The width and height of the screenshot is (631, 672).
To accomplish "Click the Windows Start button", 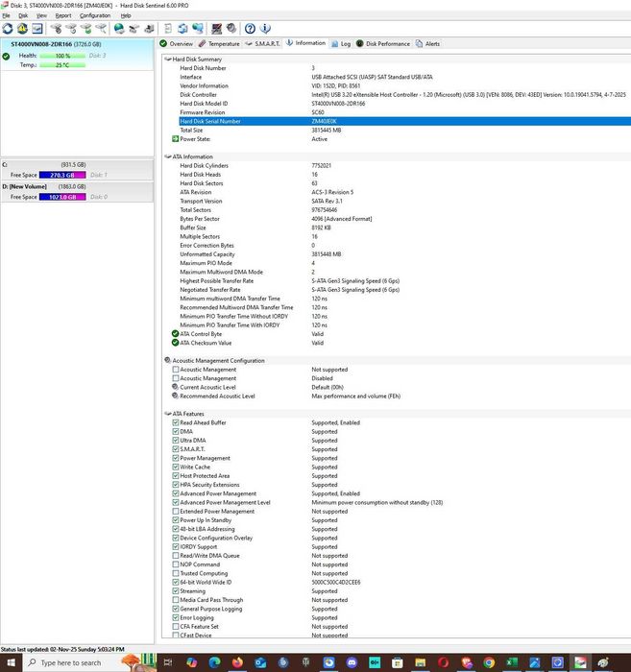I will coord(11,662).
